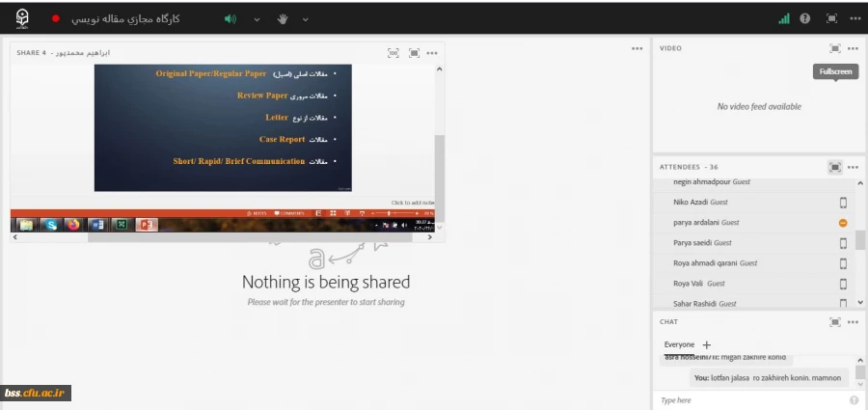Click the red recording indicator dot
This screenshot has height=410, width=868.
point(55,18)
